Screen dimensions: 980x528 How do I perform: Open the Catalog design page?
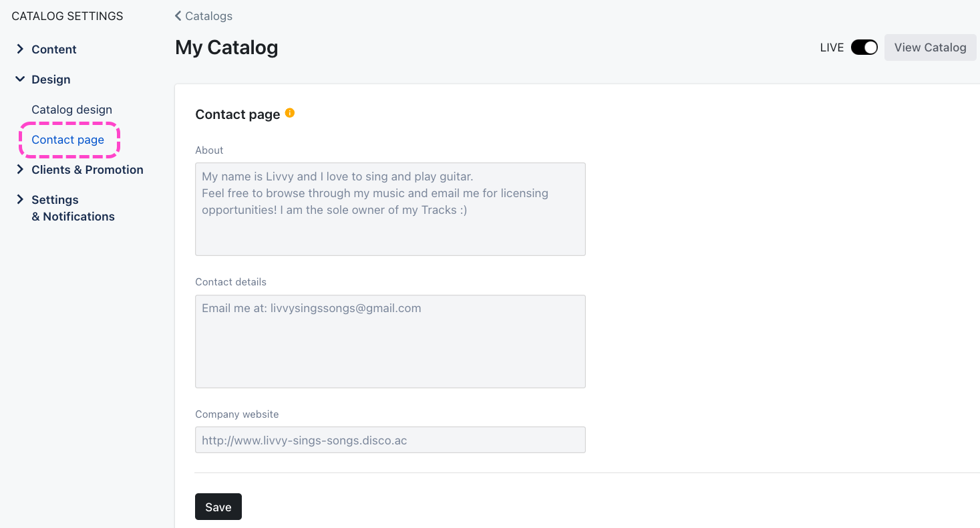(x=71, y=110)
